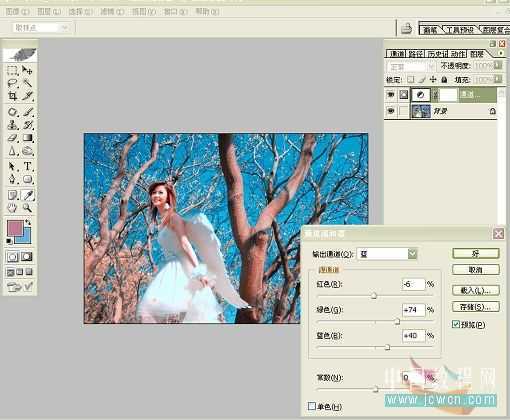Click the red channel percentage field
This screenshot has width=510, height=420.
(x=413, y=284)
